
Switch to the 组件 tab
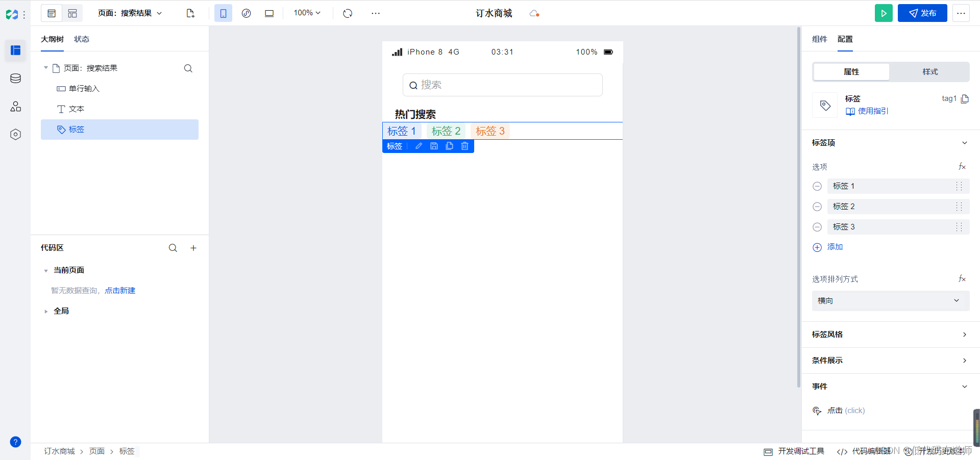(819, 39)
